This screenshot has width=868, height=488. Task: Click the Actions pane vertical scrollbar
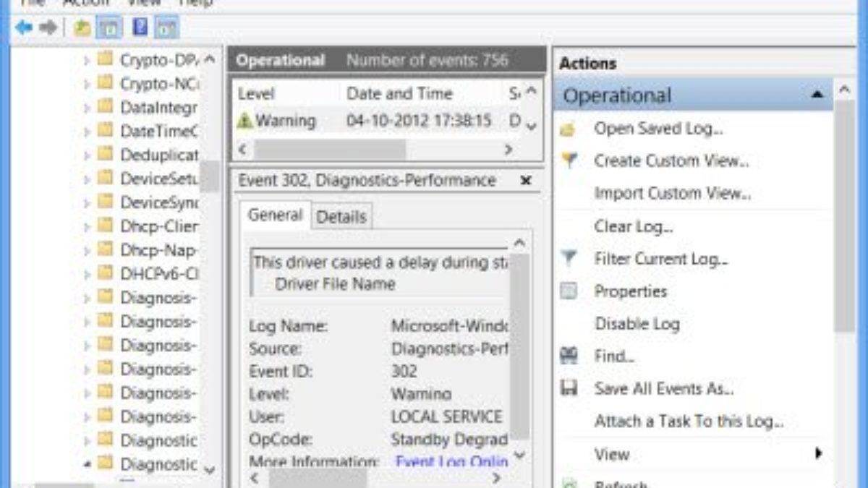pos(844,217)
